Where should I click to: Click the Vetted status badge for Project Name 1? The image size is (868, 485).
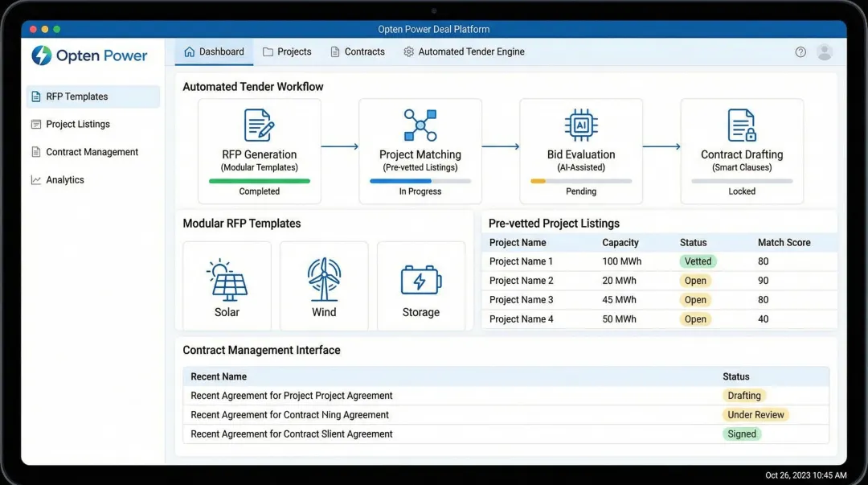tap(698, 261)
